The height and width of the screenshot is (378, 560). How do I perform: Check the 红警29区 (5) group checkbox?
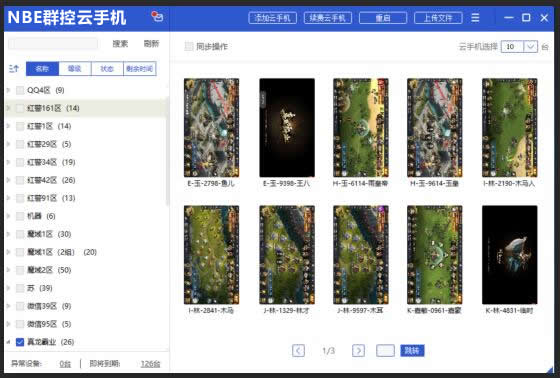click(x=20, y=144)
